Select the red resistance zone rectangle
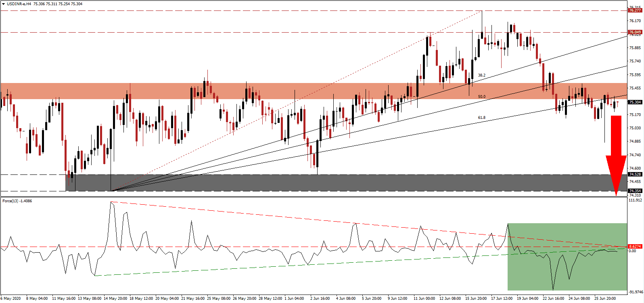This screenshot has width=644, height=303. (x=282, y=91)
